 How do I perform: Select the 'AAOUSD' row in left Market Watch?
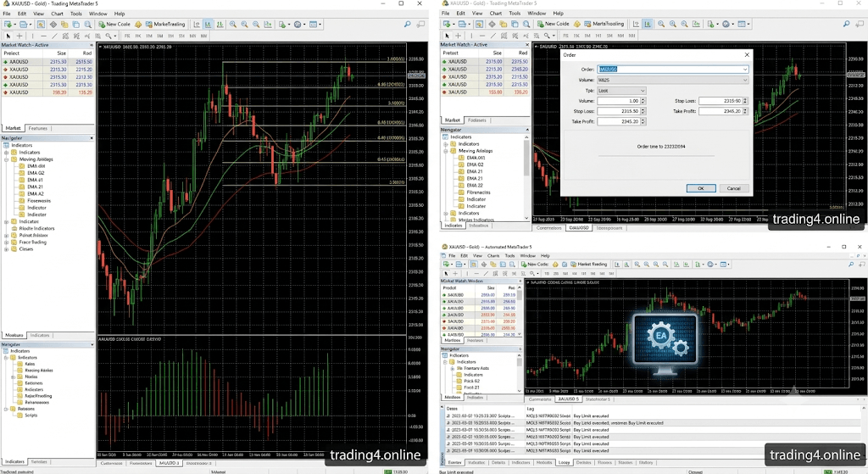coord(47,61)
